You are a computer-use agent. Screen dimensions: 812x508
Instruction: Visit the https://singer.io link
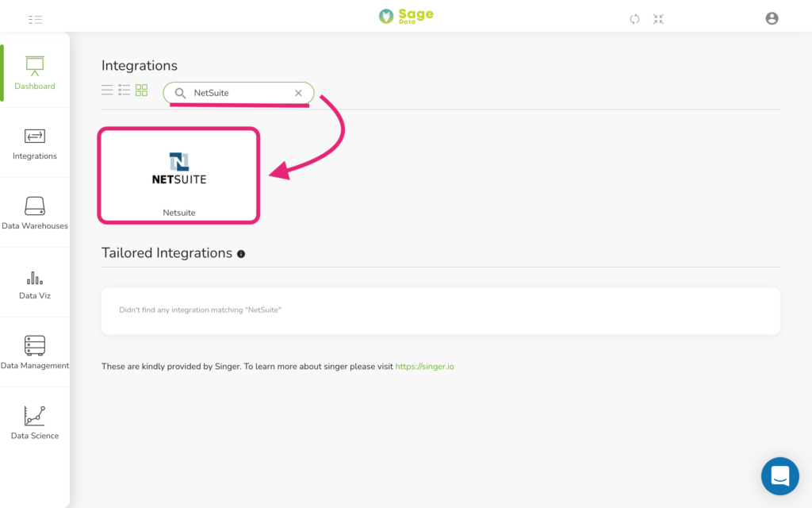[425, 367]
